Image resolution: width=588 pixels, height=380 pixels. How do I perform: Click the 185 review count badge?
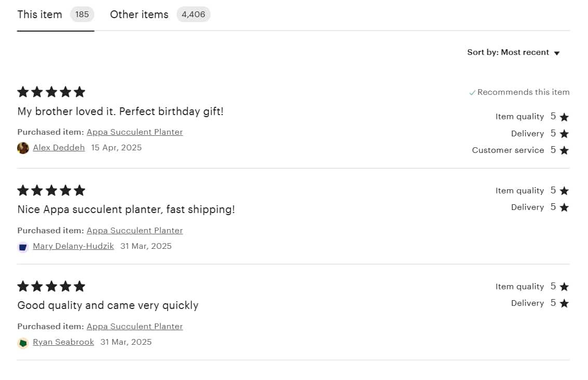82,15
